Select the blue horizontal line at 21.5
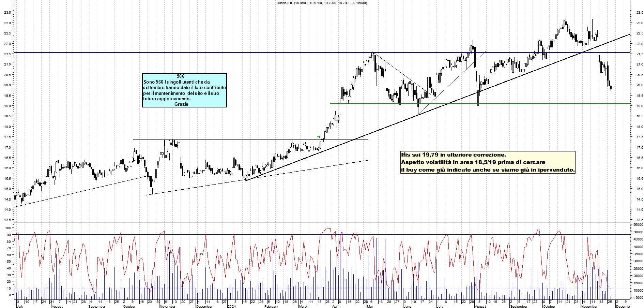644x308 pixels. pos(322,53)
